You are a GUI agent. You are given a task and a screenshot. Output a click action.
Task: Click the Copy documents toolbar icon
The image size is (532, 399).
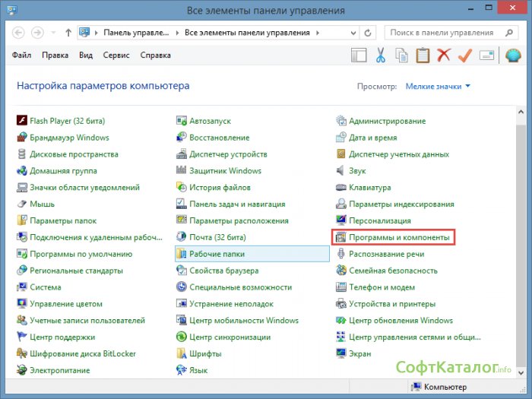pyautogui.click(x=402, y=55)
